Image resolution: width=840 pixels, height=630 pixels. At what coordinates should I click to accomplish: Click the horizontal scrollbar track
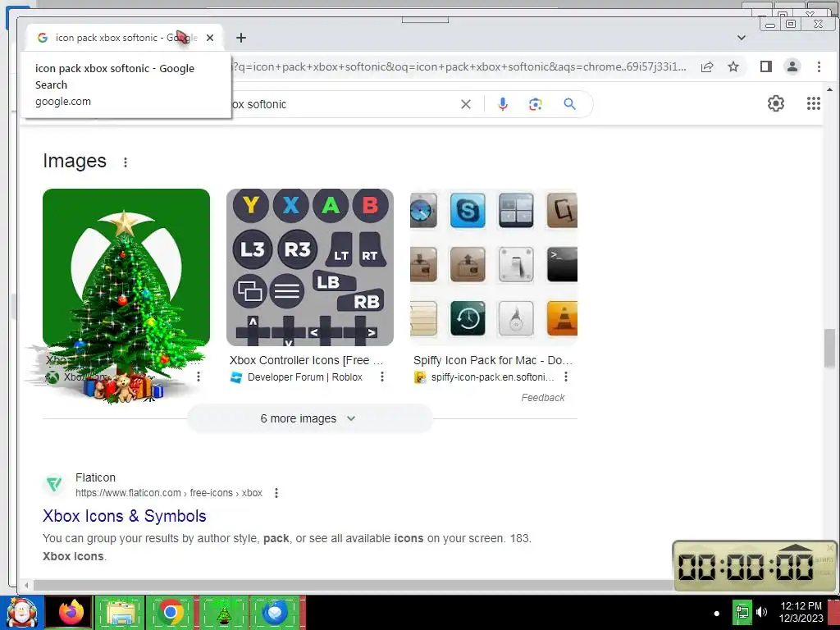[353, 585]
